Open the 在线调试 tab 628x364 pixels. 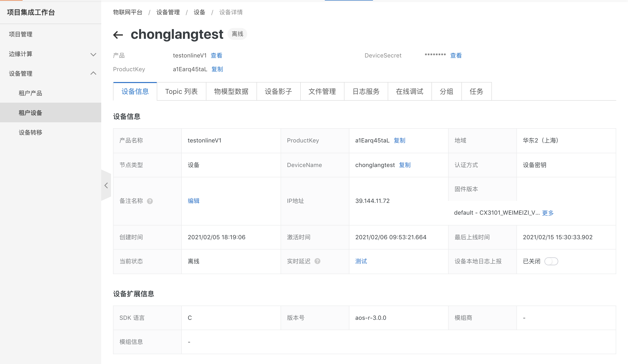point(410,91)
